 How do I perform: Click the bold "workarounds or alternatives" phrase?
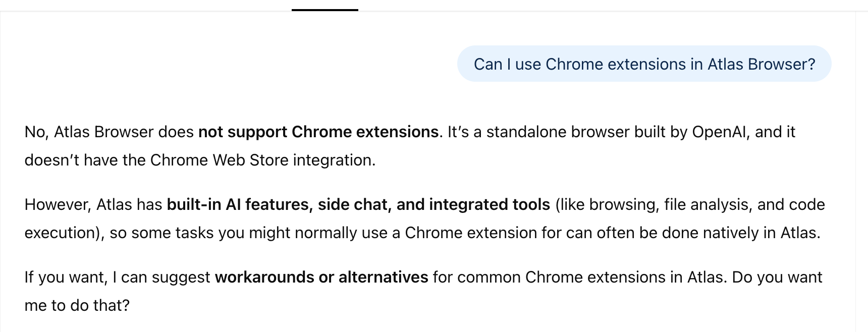[321, 277]
